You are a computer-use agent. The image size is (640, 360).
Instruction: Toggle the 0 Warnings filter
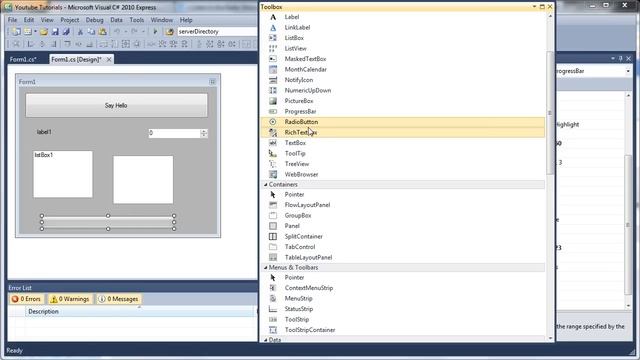tap(70, 299)
